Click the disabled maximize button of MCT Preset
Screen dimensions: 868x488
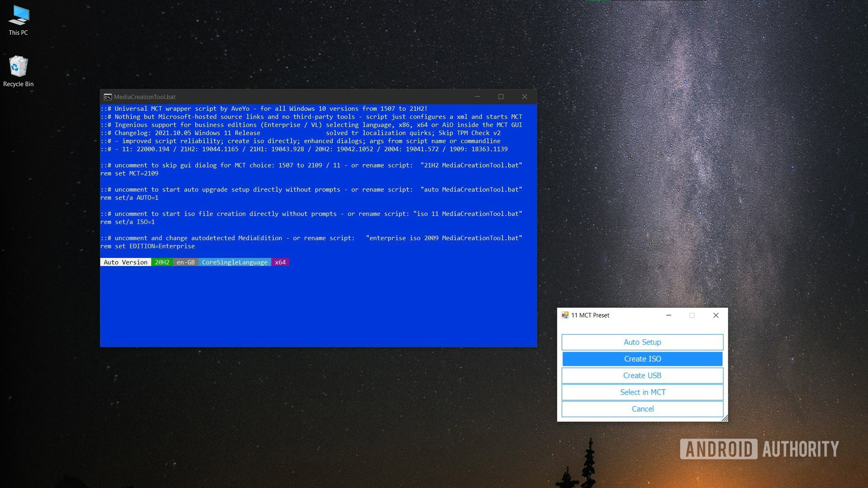[x=692, y=315]
